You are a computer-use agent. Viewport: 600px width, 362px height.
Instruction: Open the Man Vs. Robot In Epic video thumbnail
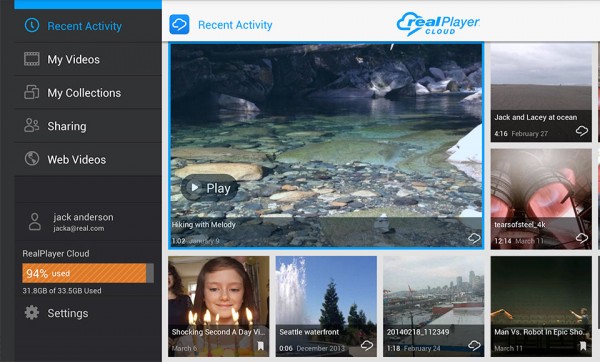click(x=541, y=306)
